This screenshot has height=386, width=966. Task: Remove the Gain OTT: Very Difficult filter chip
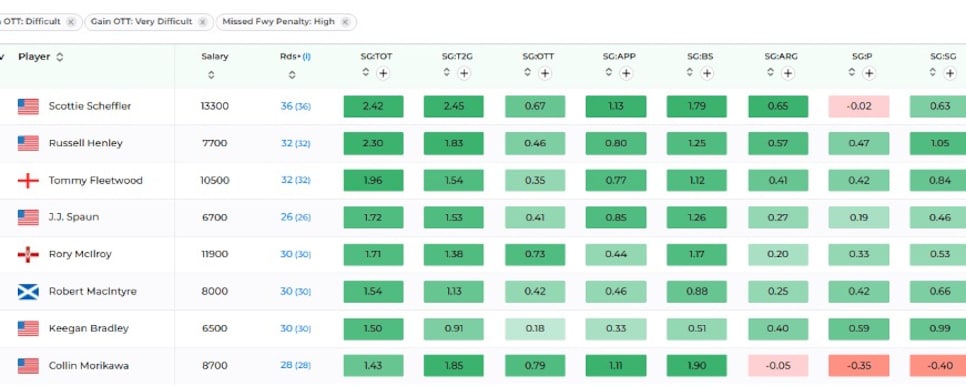pos(202,22)
